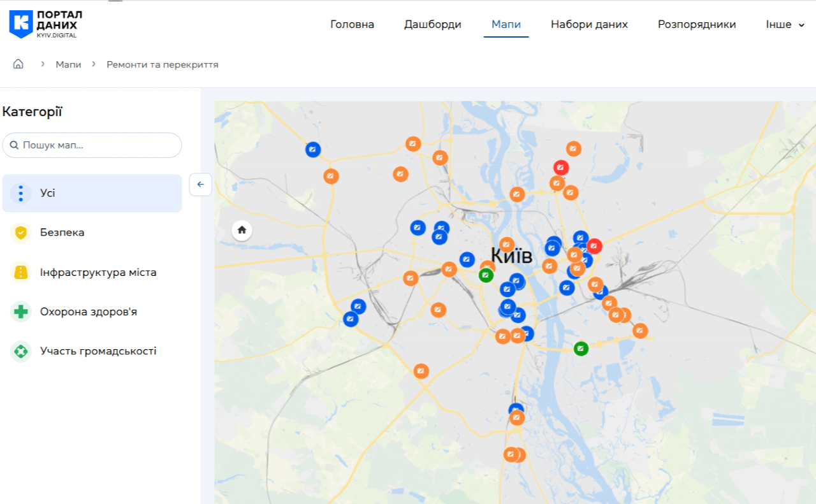The width and height of the screenshot is (816, 504).
Task: Open the Дашборди section
Action: [432, 24]
